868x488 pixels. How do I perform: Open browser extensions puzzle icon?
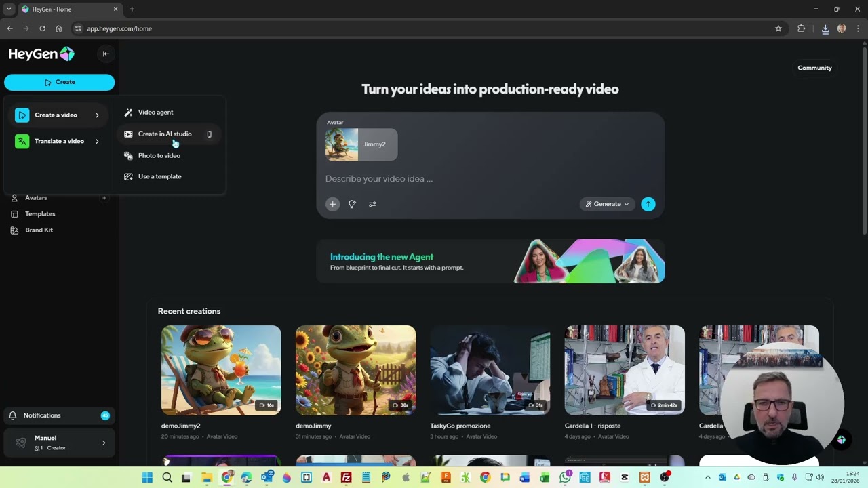click(x=802, y=28)
